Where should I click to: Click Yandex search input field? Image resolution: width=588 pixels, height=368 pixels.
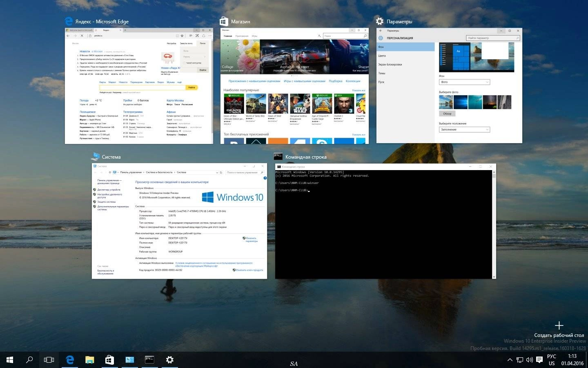[143, 88]
